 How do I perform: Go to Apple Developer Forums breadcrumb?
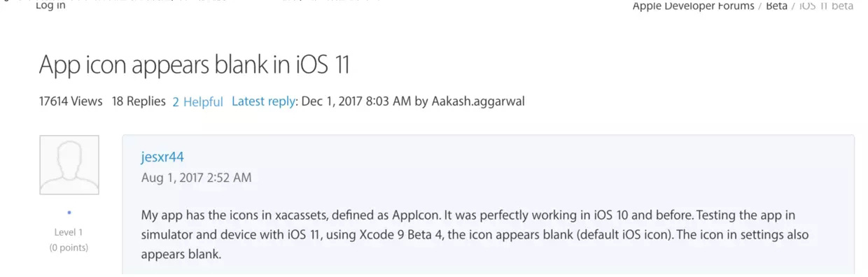click(x=693, y=6)
